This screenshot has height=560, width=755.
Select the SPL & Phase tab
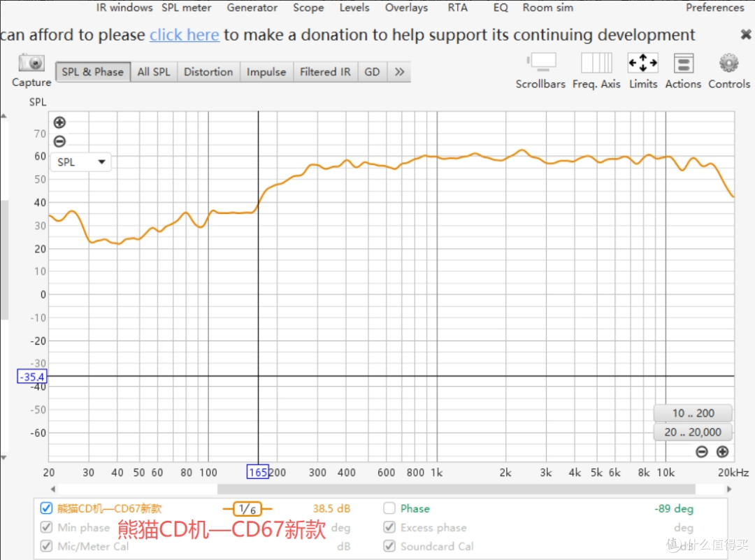pos(93,72)
